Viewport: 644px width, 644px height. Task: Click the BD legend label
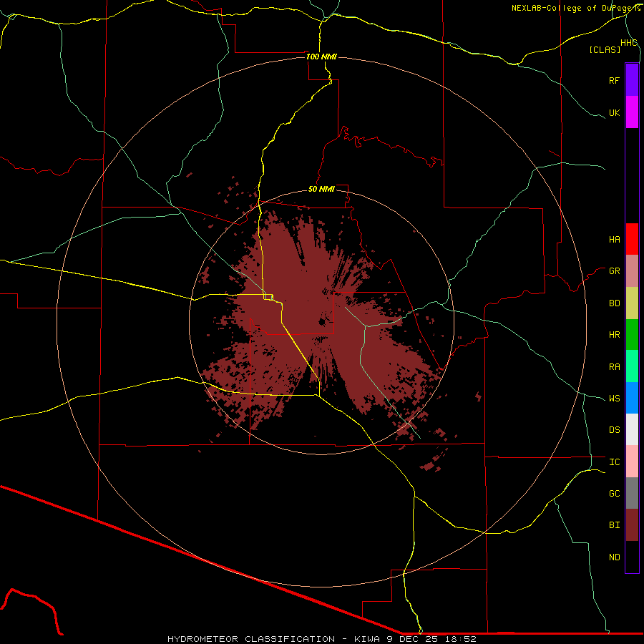tap(614, 303)
